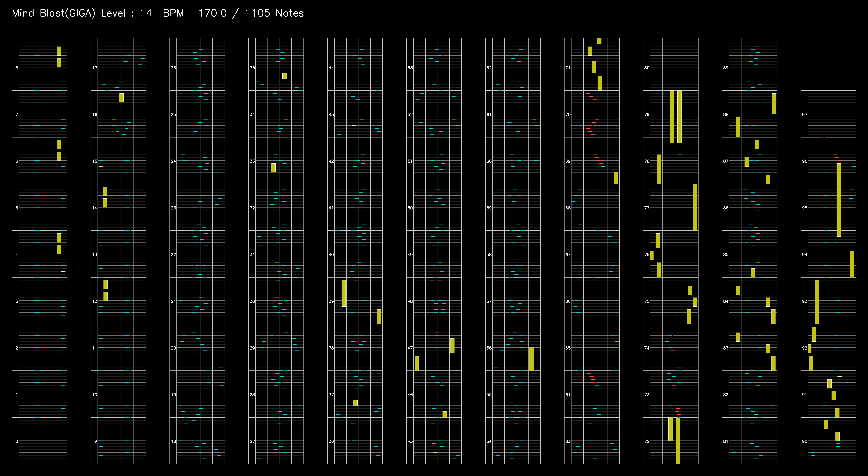Click the yellow note in measure 46
The width and height of the screenshot is (868, 476).
pyautogui.click(x=445, y=414)
